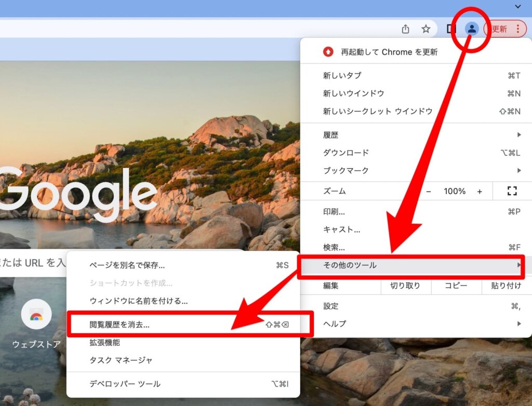Viewport: 532px width, 406px height.
Task: Open 新しいタブ menu item
Action: (x=416, y=75)
